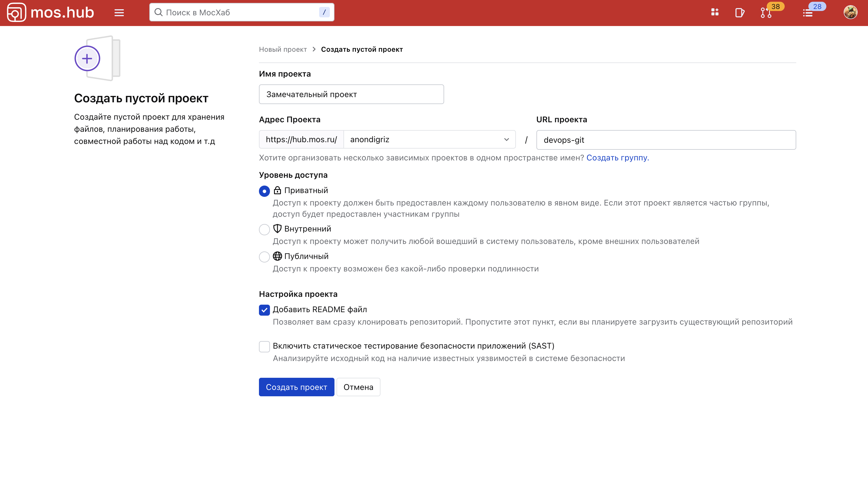Enable the SAST static testing checkbox

(x=264, y=347)
